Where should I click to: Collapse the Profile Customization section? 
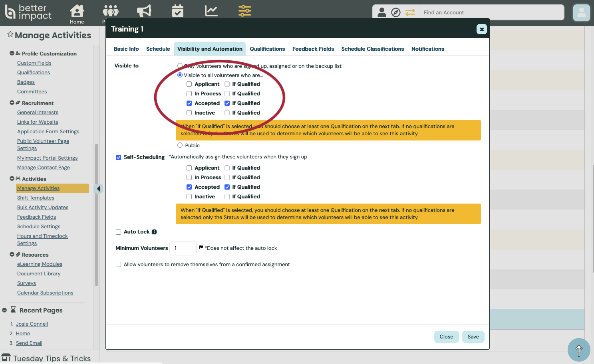click(12, 53)
